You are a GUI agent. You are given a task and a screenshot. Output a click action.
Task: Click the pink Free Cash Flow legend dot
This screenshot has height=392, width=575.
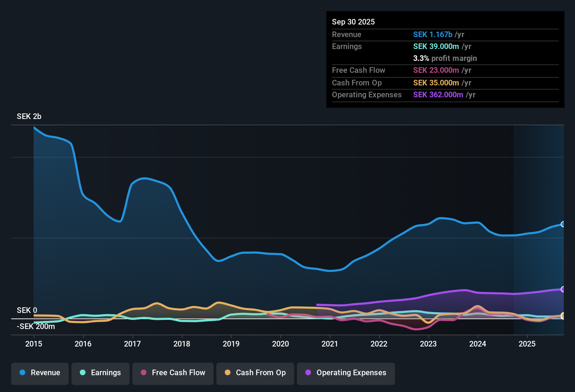pyautogui.click(x=143, y=373)
